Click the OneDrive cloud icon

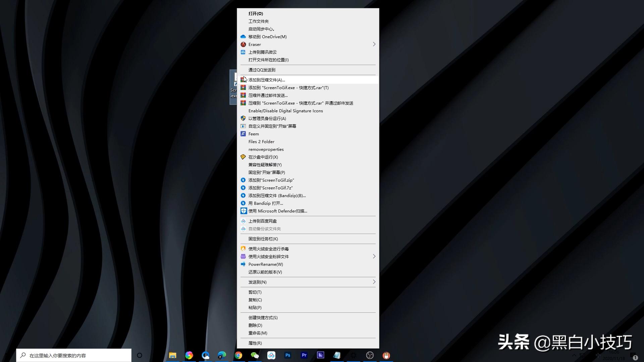tap(243, 37)
